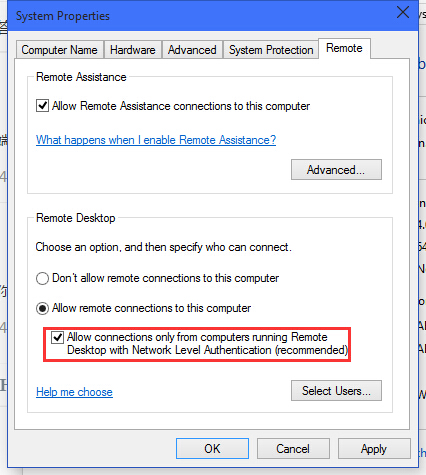This screenshot has height=475, width=426.
Task: Toggle the Network Level Authentication checkbox
Action: pos(57,337)
